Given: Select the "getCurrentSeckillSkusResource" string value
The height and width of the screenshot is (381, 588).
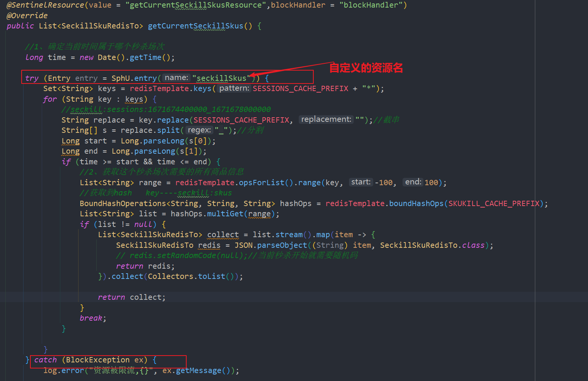Looking at the screenshot, I should pyautogui.click(x=196, y=5).
